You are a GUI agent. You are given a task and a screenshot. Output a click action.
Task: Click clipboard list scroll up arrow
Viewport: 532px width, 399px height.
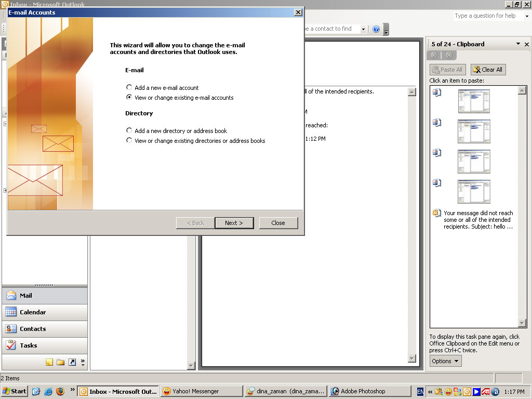[x=522, y=90]
